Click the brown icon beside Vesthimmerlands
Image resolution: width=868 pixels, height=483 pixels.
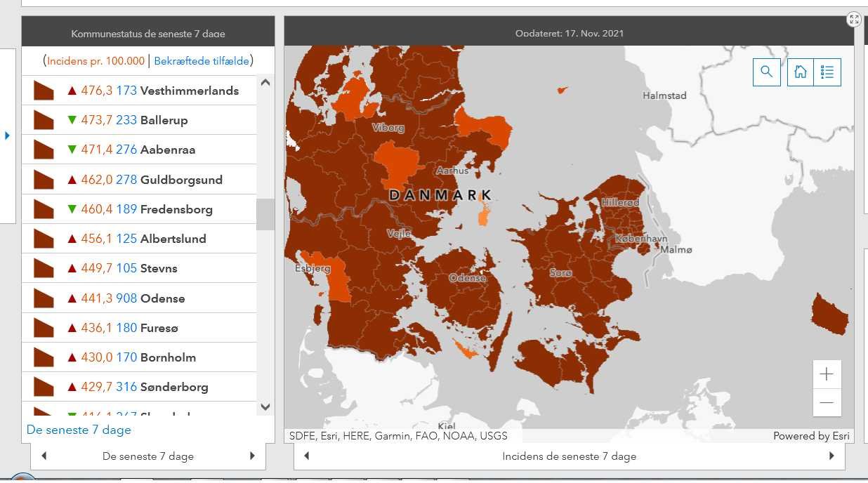pos(44,91)
